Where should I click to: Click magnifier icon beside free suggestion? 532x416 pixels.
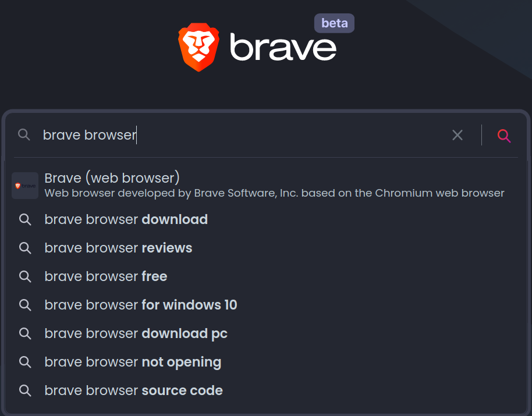[25, 277]
